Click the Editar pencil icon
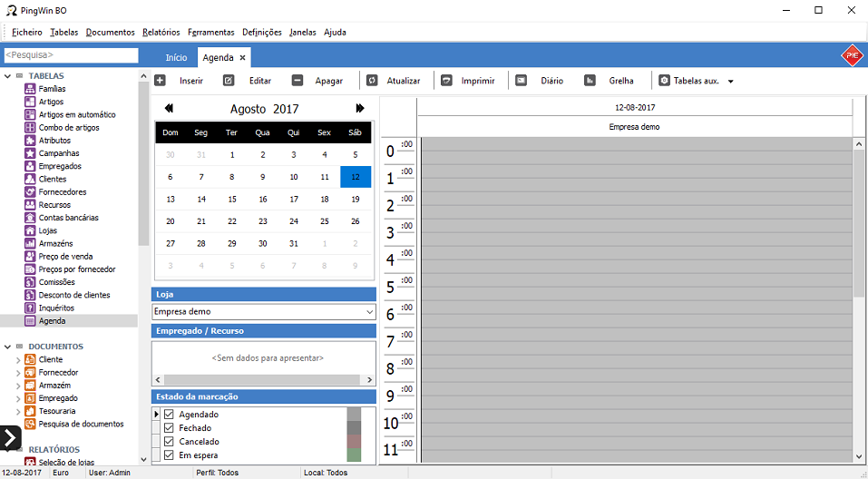Screen dimensions: 868x479 click(x=229, y=81)
